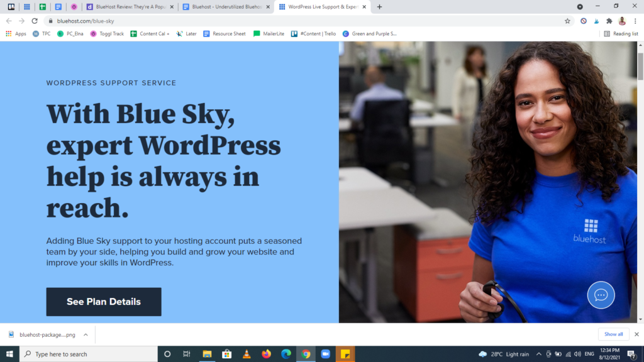This screenshot has width=644, height=362.
Task: Open the weather 28°C Light rain widget
Action: (504, 354)
